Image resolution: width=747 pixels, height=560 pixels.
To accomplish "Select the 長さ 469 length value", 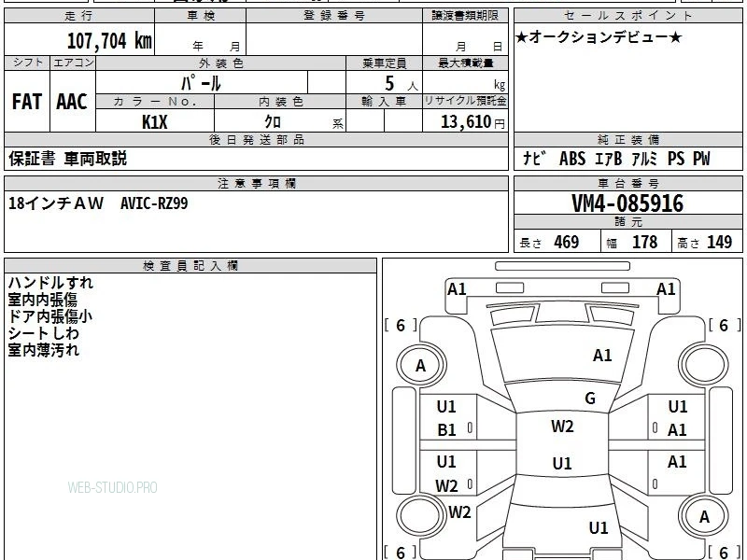I will coord(549,242).
